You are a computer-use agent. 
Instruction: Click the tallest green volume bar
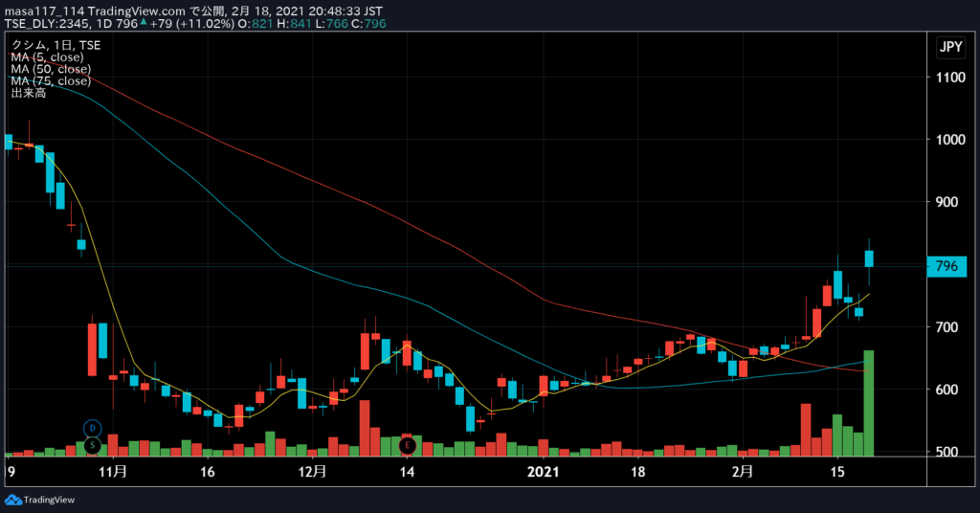pyautogui.click(x=869, y=403)
